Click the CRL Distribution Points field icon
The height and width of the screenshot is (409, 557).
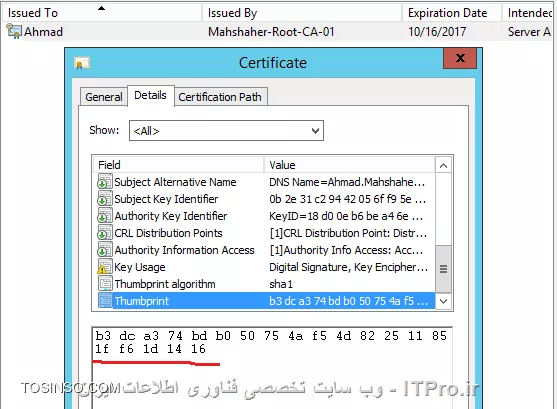(104, 233)
